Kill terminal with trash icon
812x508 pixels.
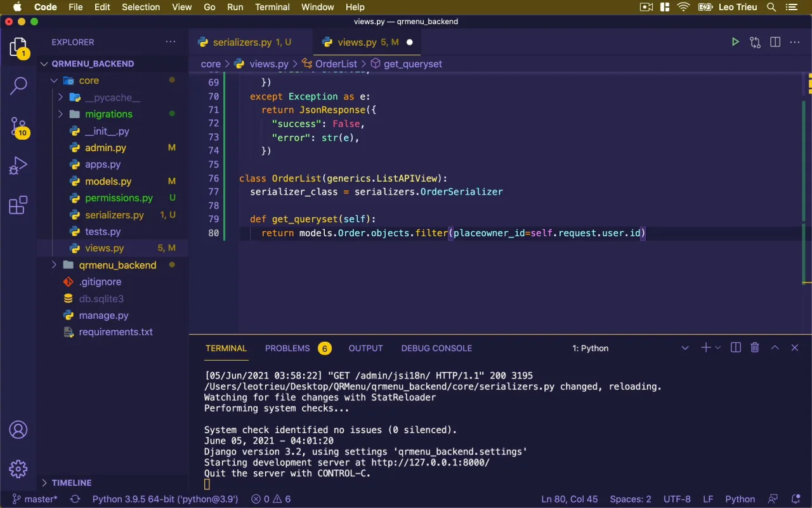point(755,348)
